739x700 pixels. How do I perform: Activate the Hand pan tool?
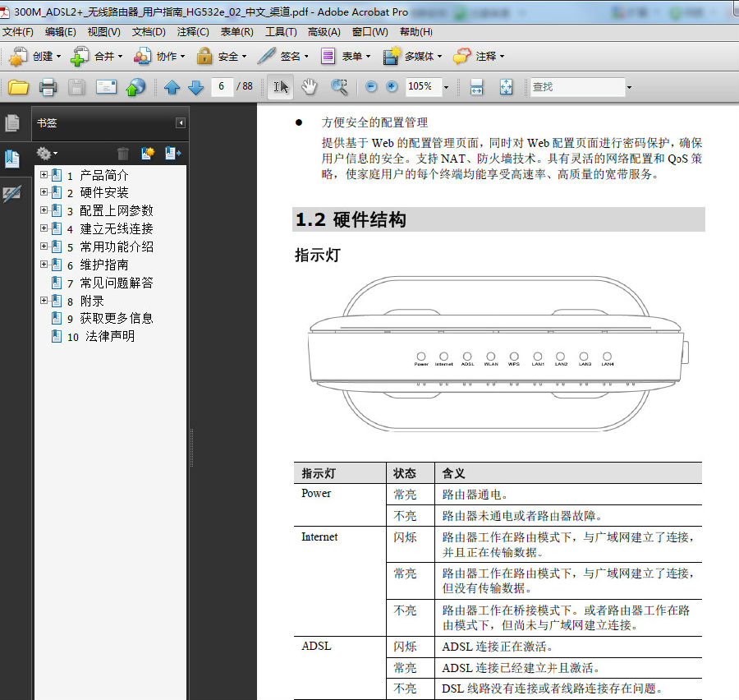point(310,87)
